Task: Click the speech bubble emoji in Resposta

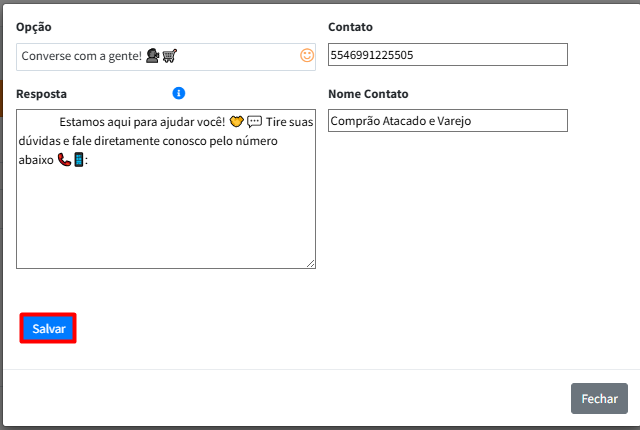Action: pos(254,122)
